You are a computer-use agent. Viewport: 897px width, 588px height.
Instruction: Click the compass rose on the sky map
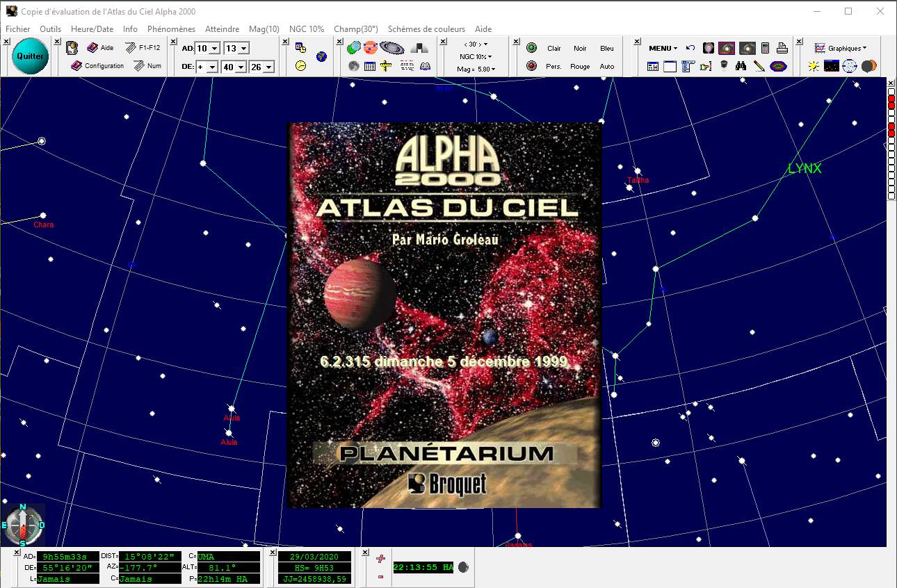[x=23, y=525]
